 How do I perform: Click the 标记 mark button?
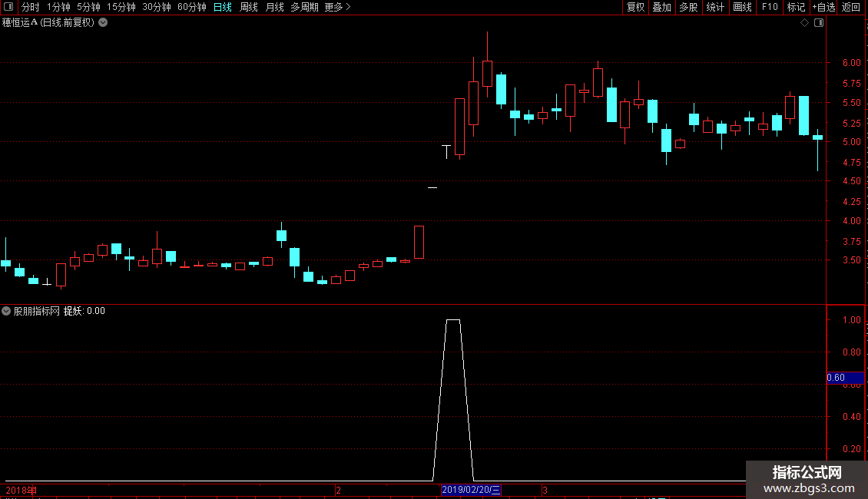(x=796, y=7)
